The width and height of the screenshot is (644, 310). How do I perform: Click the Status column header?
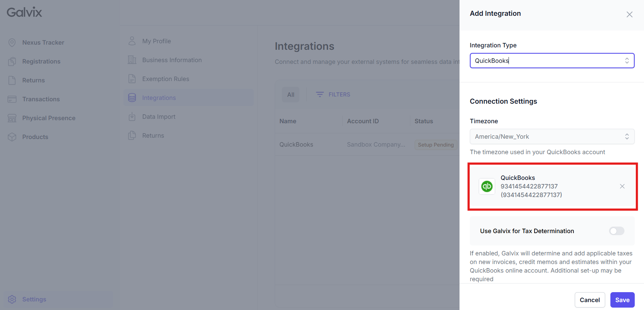click(x=424, y=121)
